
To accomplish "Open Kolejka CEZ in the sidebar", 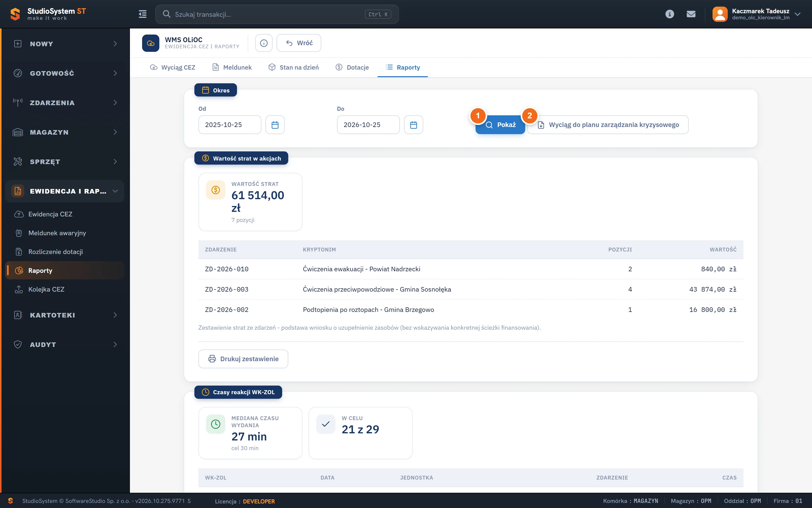I will tap(65, 289).
